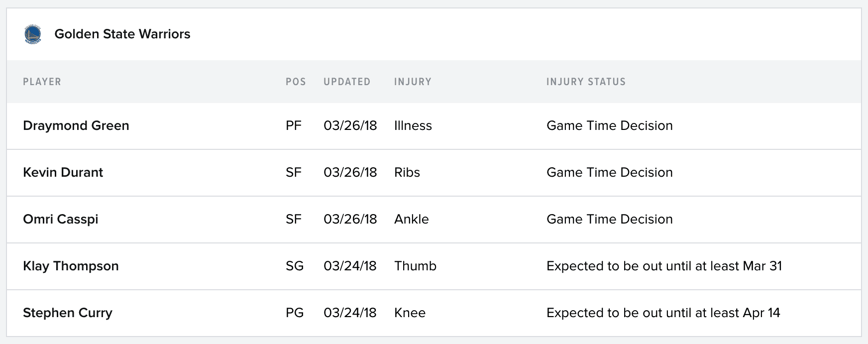
Task: Sort by the POS column header
Action: [x=296, y=82]
